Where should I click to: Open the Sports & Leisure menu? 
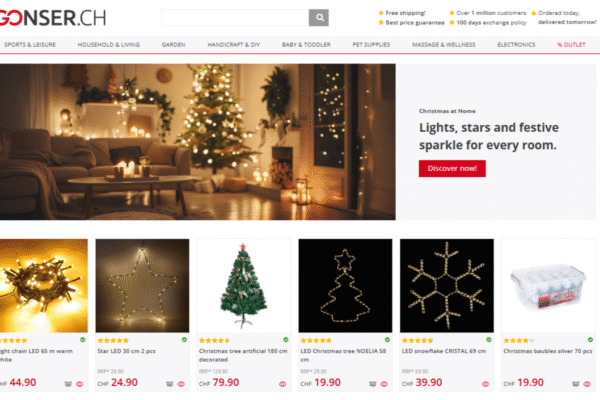[30, 45]
